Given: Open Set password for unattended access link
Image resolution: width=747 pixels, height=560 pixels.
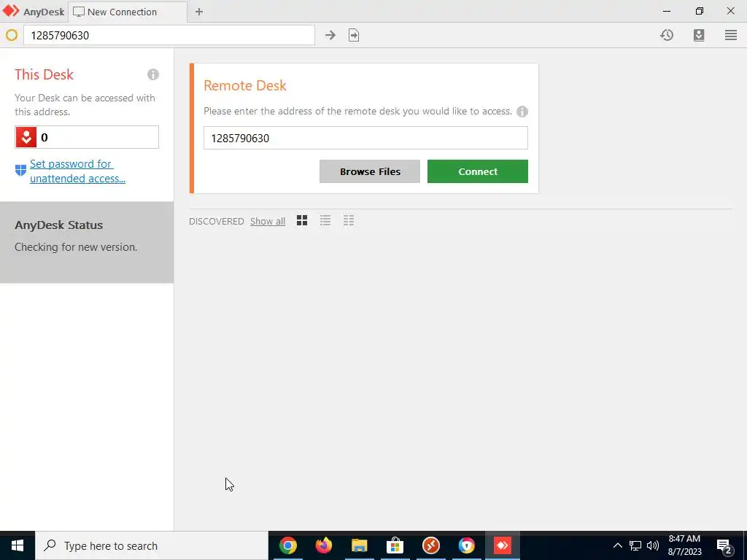Looking at the screenshot, I should [x=77, y=171].
